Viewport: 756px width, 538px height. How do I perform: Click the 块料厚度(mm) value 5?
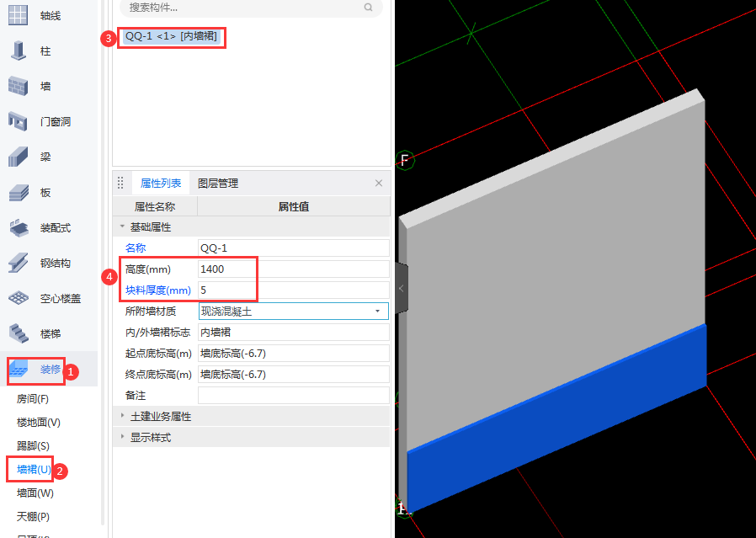tap(294, 290)
